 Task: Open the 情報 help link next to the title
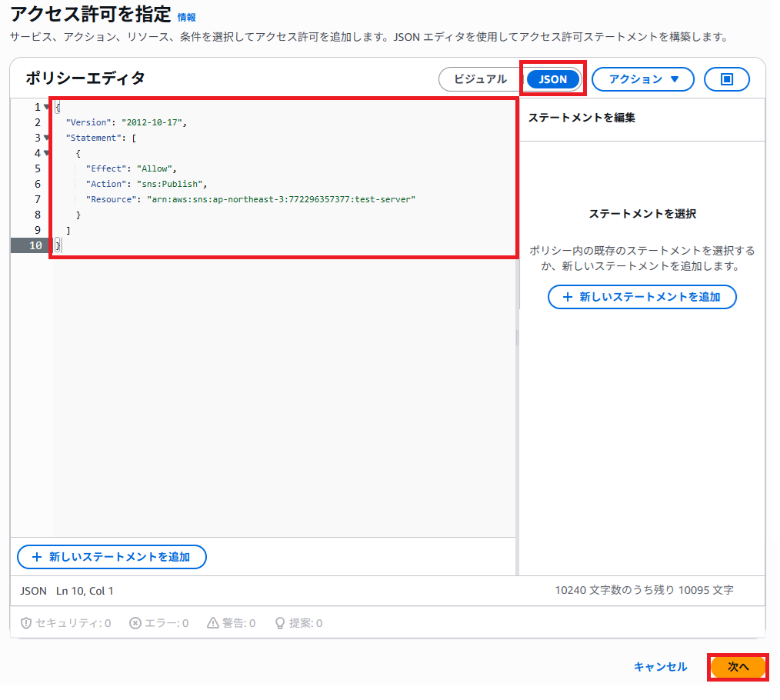[x=184, y=15]
